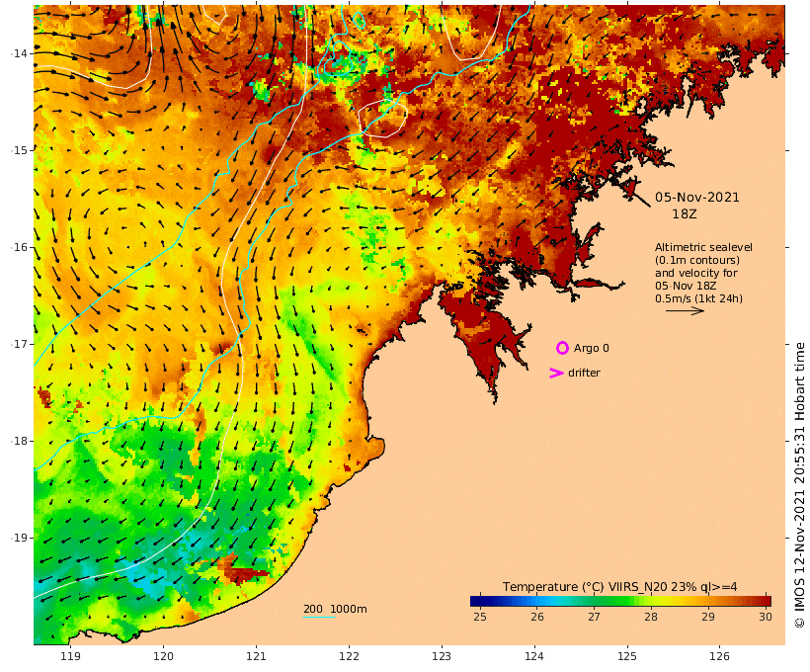
Task: Click the green 27°C region of colorbar
Action: pos(594,601)
